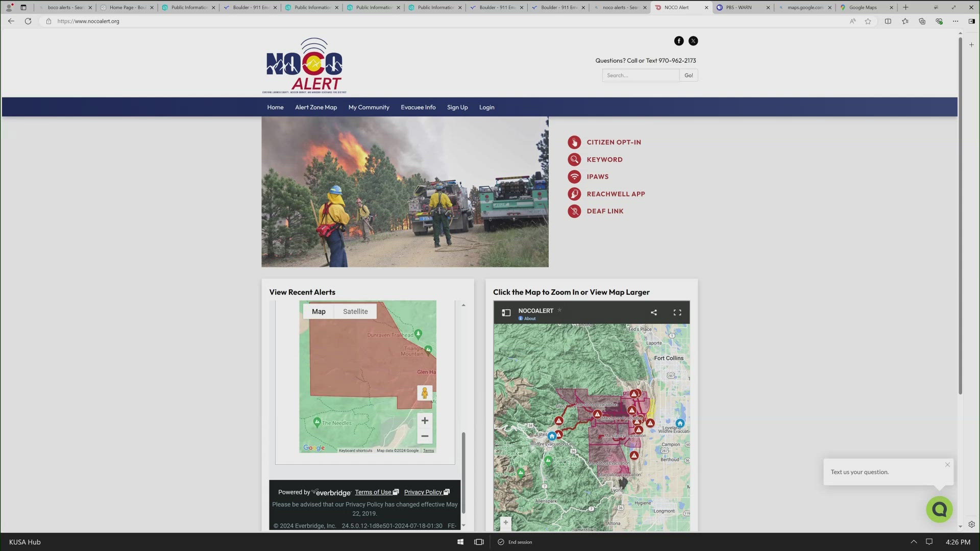
Task: Open the Everbridge Terms of Use link
Action: point(374,492)
